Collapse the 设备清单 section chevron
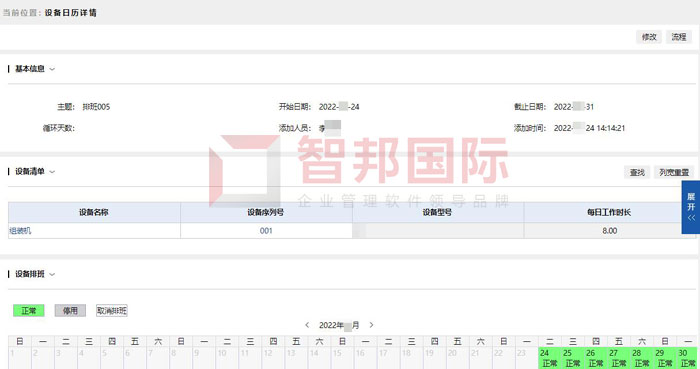The image size is (700, 369). pos(52,172)
